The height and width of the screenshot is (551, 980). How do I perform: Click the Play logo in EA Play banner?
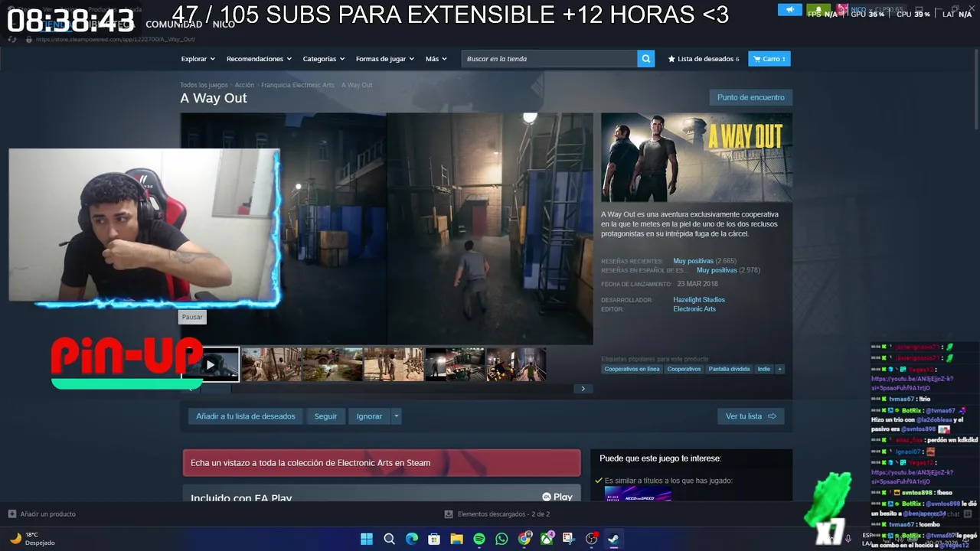557,497
